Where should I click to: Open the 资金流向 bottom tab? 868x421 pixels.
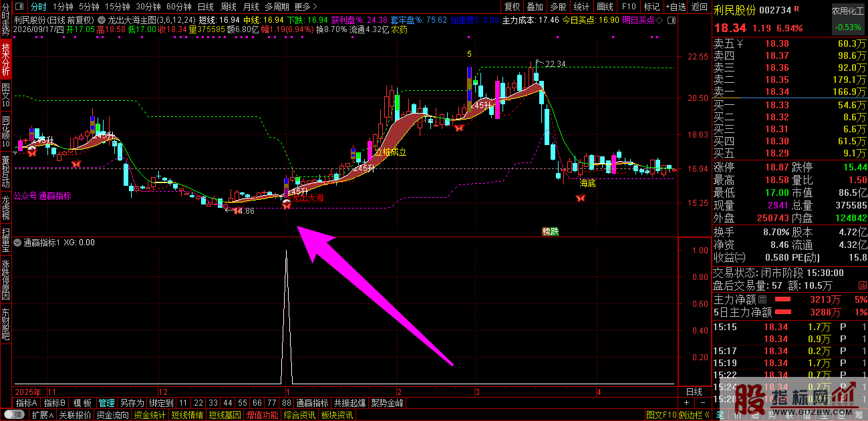(112, 415)
